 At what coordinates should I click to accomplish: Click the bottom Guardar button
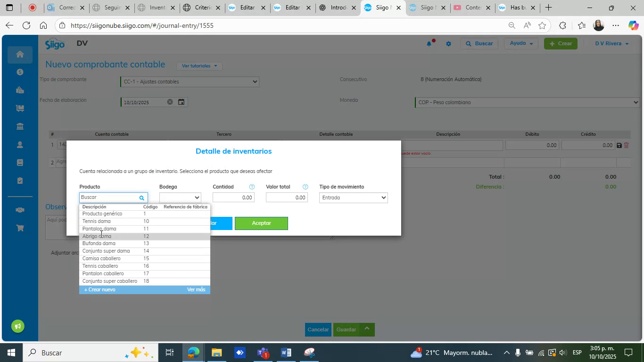point(346,329)
